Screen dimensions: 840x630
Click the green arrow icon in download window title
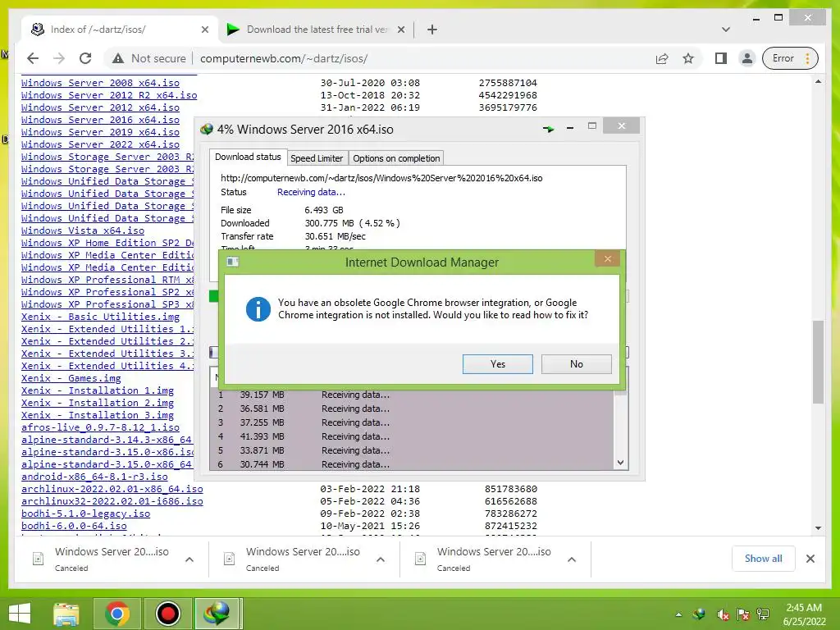click(548, 129)
